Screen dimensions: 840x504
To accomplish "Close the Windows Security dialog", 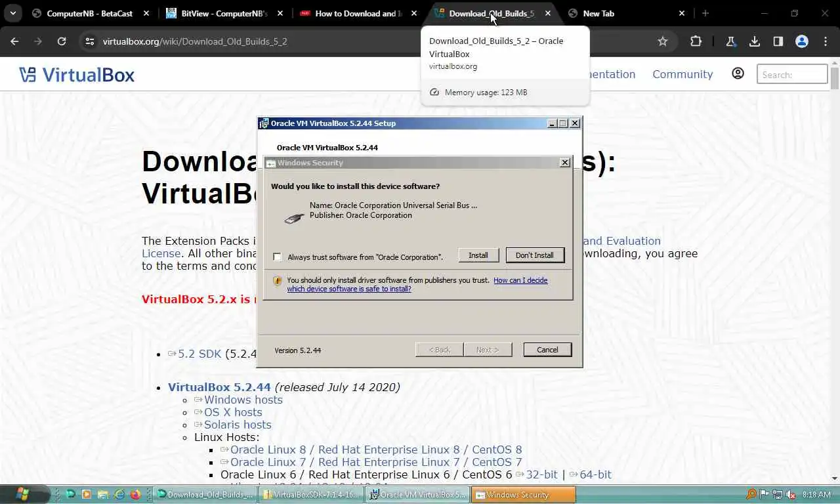I will [x=565, y=163].
